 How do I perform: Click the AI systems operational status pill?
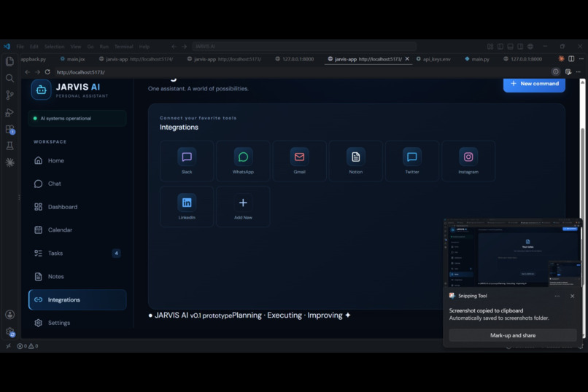click(77, 118)
